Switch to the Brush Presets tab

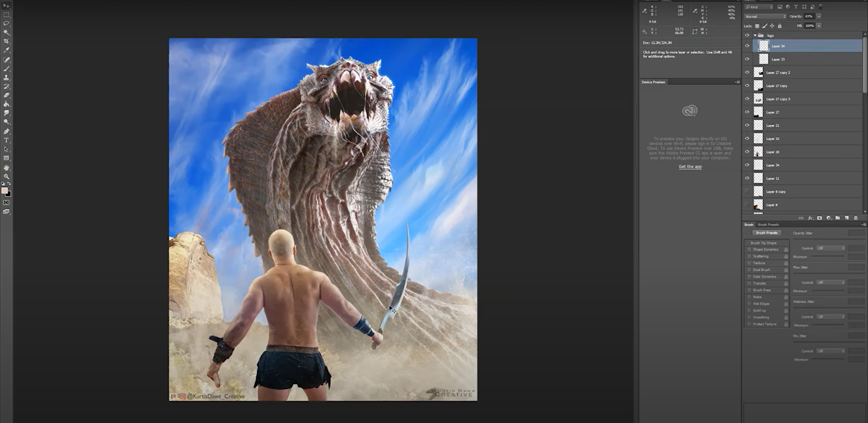point(768,224)
